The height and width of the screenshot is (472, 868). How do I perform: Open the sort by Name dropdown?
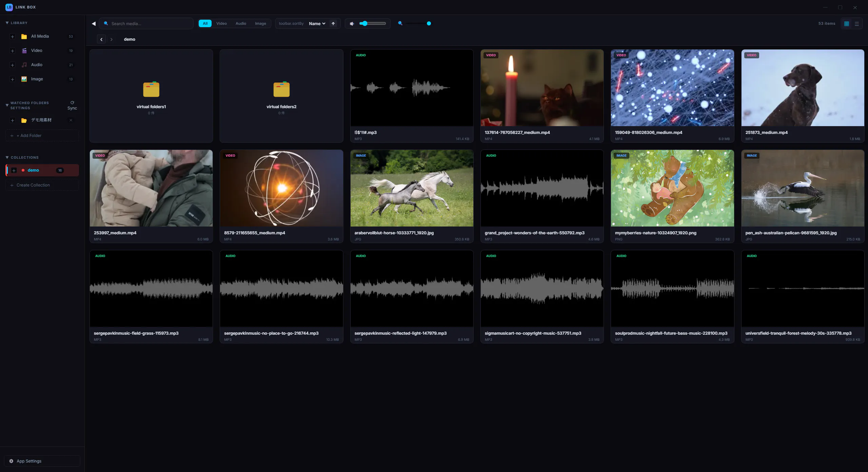[317, 23]
